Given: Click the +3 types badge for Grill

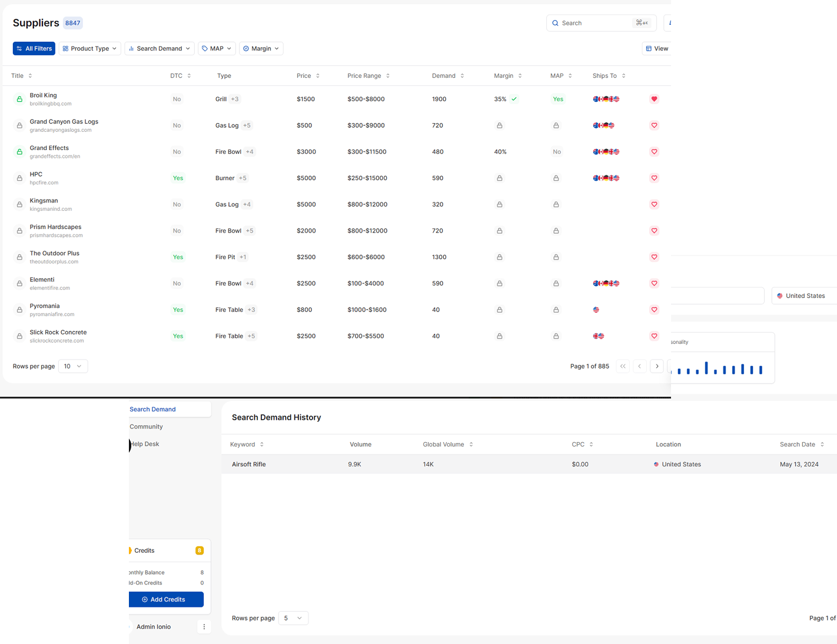Looking at the screenshot, I should point(235,99).
